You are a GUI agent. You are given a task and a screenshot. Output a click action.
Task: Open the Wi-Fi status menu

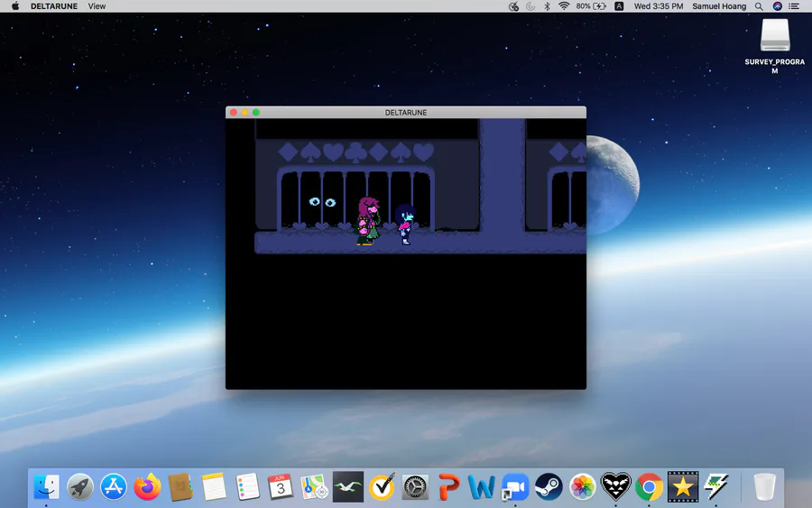pos(564,6)
